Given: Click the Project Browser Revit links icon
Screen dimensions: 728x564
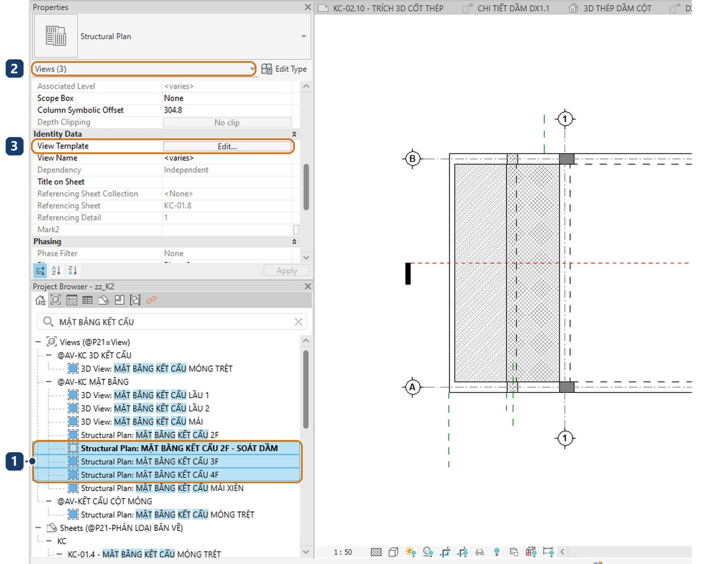Looking at the screenshot, I should pyautogui.click(x=151, y=300).
